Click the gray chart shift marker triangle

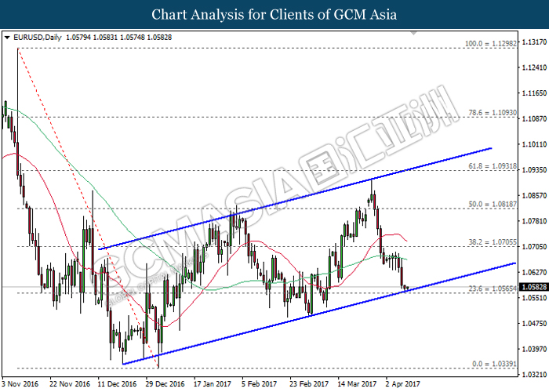(x=413, y=33)
